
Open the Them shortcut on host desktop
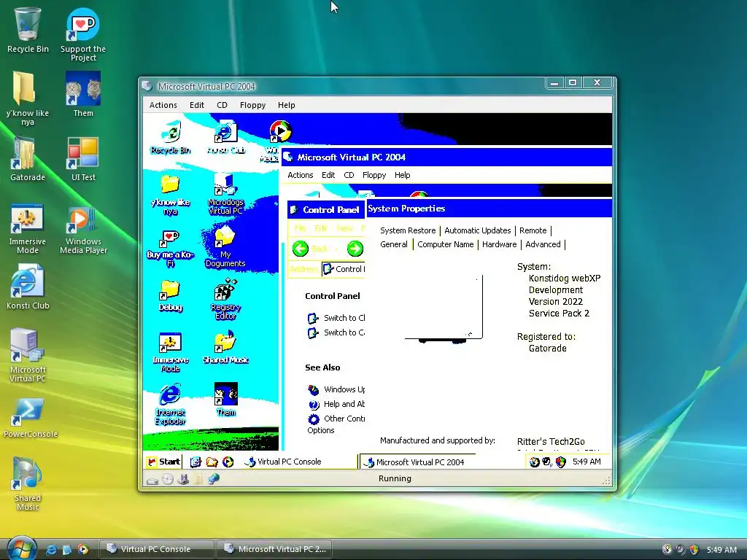coord(83,94)
